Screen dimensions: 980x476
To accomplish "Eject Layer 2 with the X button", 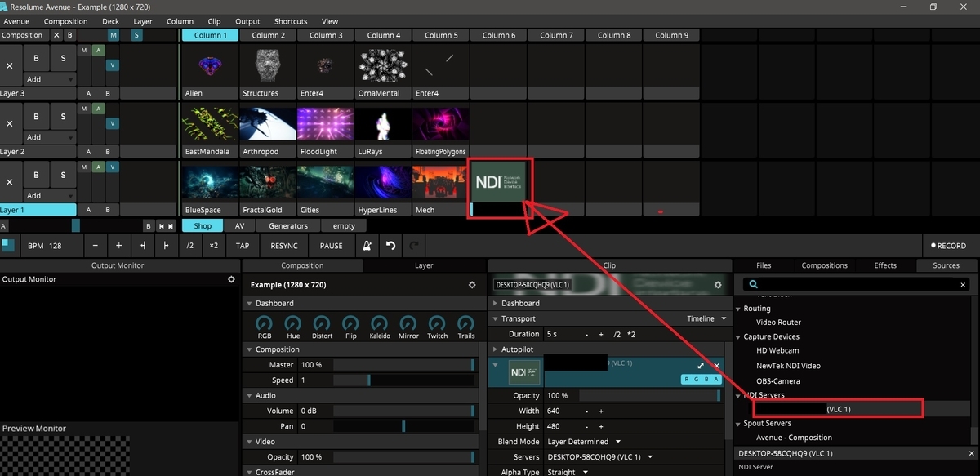I will click(x=10, y=123).
